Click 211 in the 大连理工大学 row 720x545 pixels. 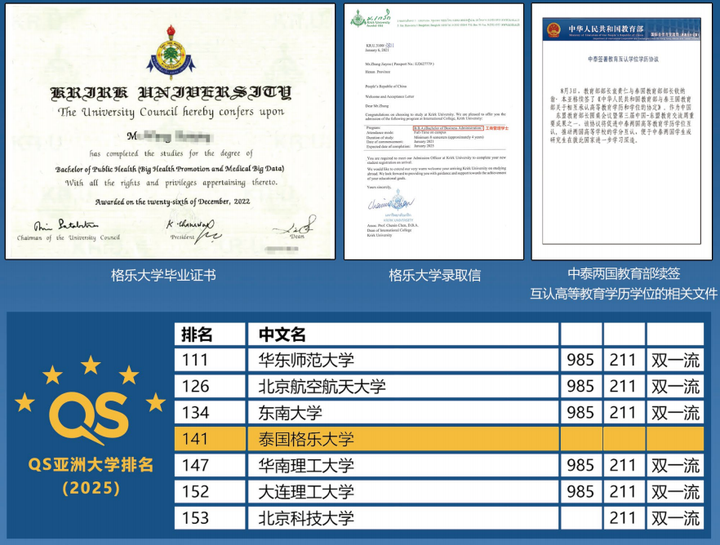(x=623, y=492)
